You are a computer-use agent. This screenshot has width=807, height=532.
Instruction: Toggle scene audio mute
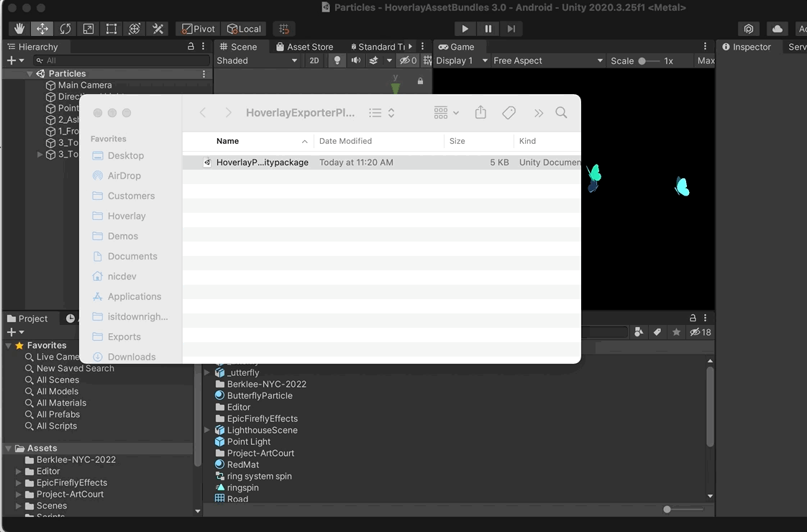click(x=355, y=61)
